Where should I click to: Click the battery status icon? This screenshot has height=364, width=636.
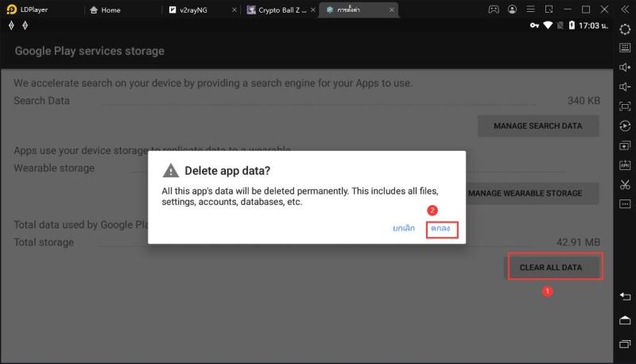pos(572,25)
